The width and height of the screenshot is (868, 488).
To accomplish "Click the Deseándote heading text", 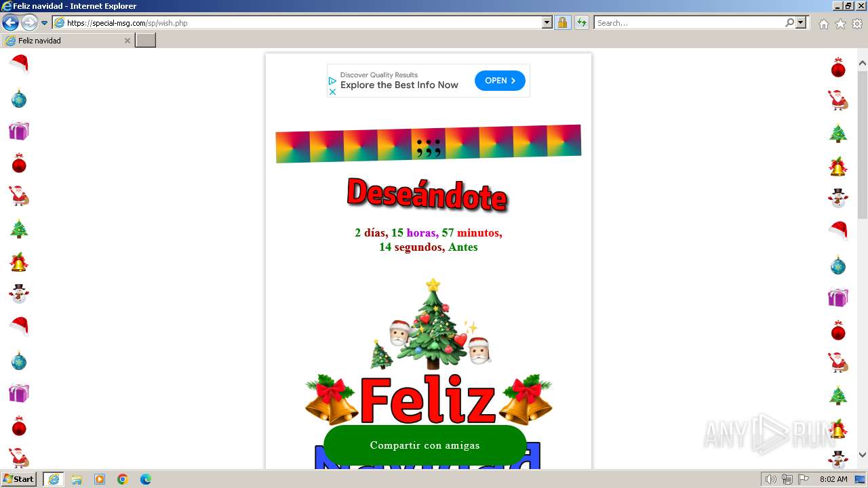I will tap(427, 195).
